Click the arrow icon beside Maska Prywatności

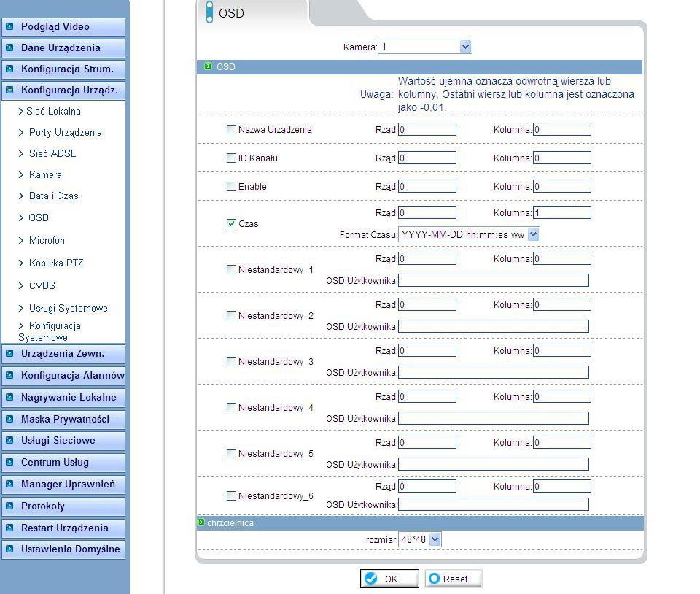pyautogui.click(x=9, y=419)
